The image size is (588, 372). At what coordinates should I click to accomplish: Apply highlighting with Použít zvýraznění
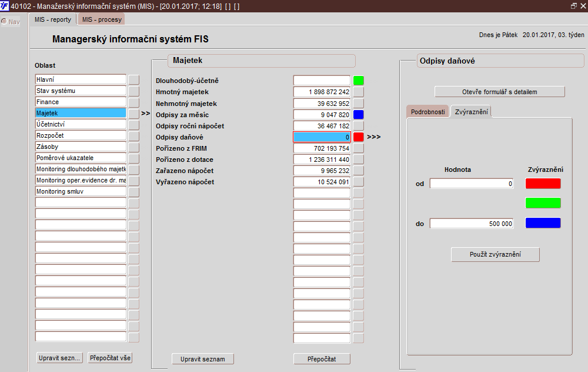(x=495, y=254)
